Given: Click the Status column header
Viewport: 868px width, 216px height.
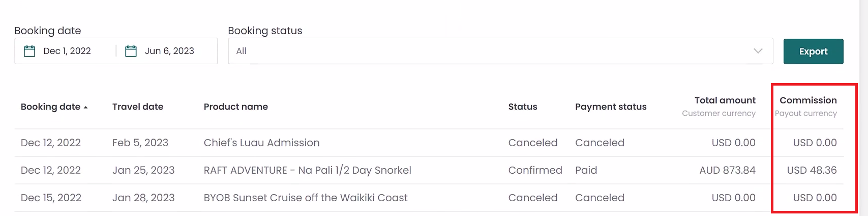Looking at the screenshot, I should (x=523, y=107).
